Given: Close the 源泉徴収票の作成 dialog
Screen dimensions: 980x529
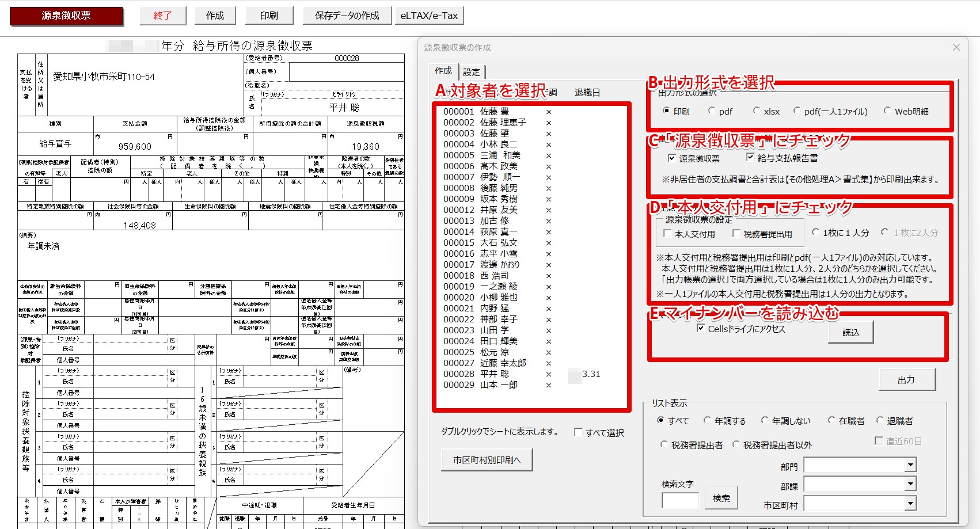Looking at the screenshot, I should point(956,47).
